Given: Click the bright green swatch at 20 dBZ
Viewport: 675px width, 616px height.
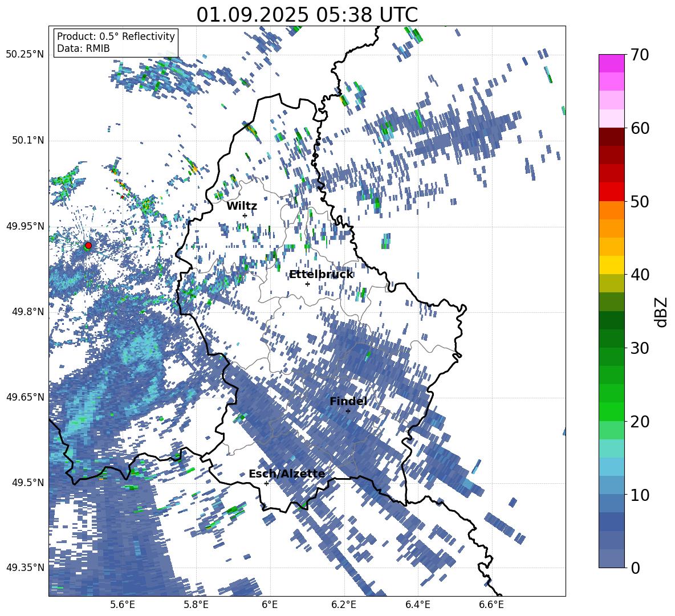Looking at the screenshot, I should coord(611,411).
